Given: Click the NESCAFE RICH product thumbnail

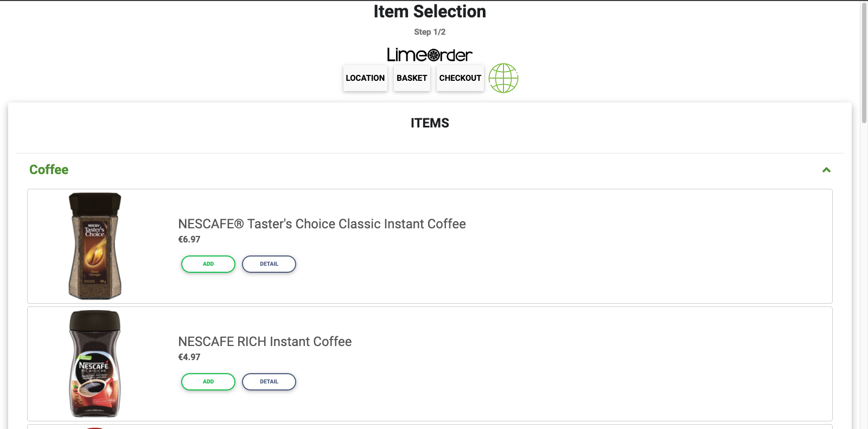Looking at the screenshot, I should click(x=94, y=363).
